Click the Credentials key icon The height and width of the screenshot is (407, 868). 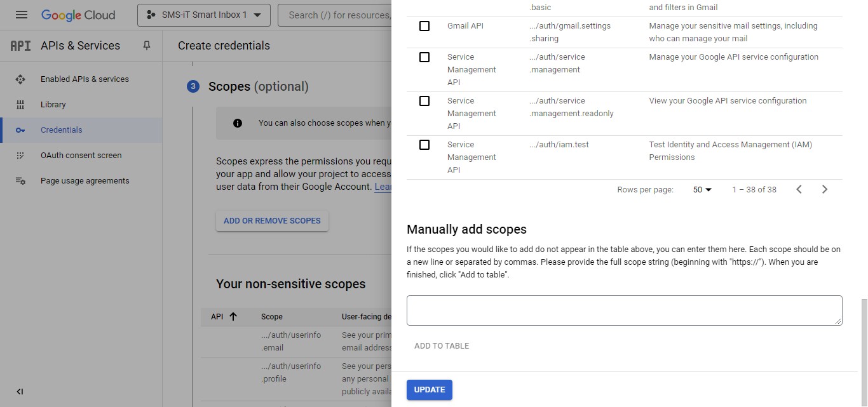pyautogui.click(x=20, y=130)
